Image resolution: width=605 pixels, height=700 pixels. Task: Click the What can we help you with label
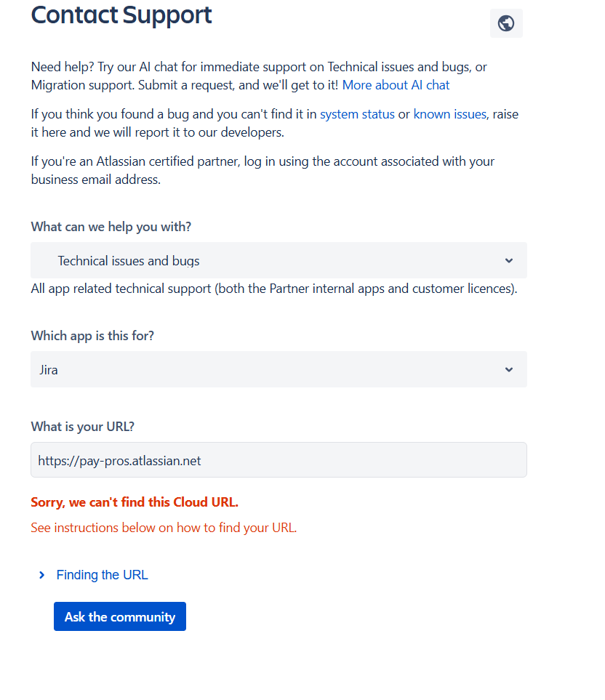point(111,227)
